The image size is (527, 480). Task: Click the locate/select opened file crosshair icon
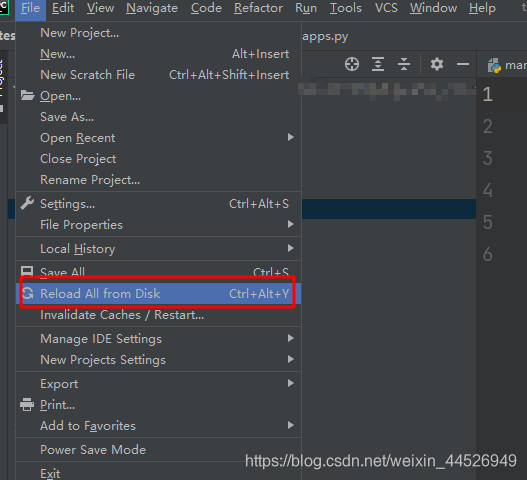click(x=352, y=64)
